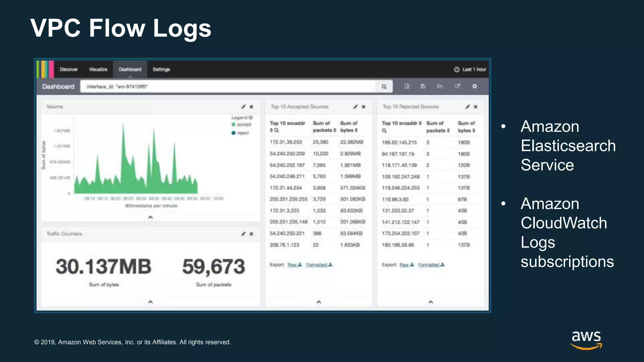Select source address 208.76.1.123
The height and width of the screenshot is (362, 644).
click(x=284, y=245)
